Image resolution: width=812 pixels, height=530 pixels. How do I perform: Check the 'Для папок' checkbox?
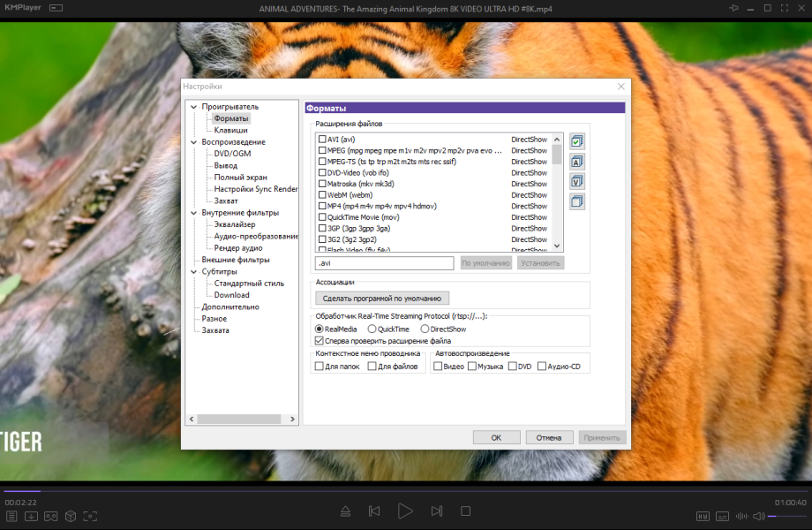tap(319, 367)
